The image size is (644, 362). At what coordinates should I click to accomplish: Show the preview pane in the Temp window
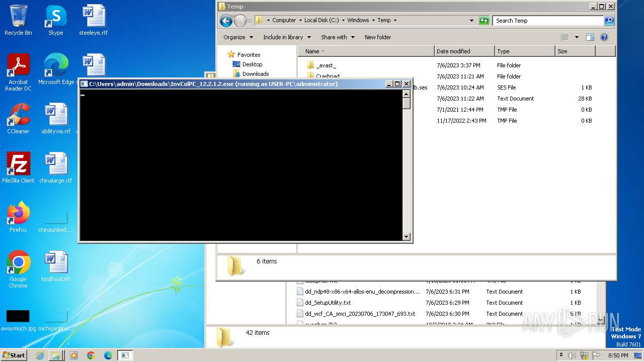pyautogui.click(x=590, y=37)
